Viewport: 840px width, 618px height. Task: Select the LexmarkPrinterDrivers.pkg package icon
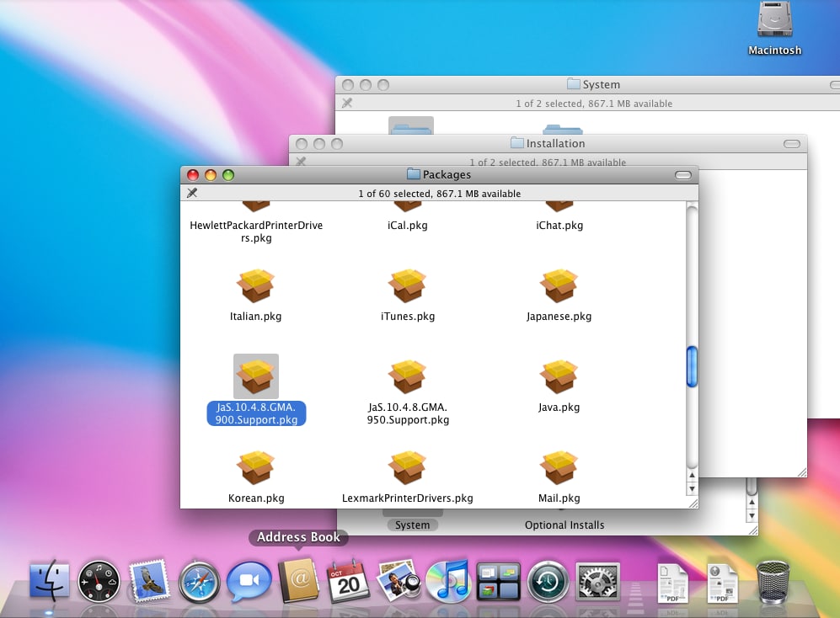[407, 467]
